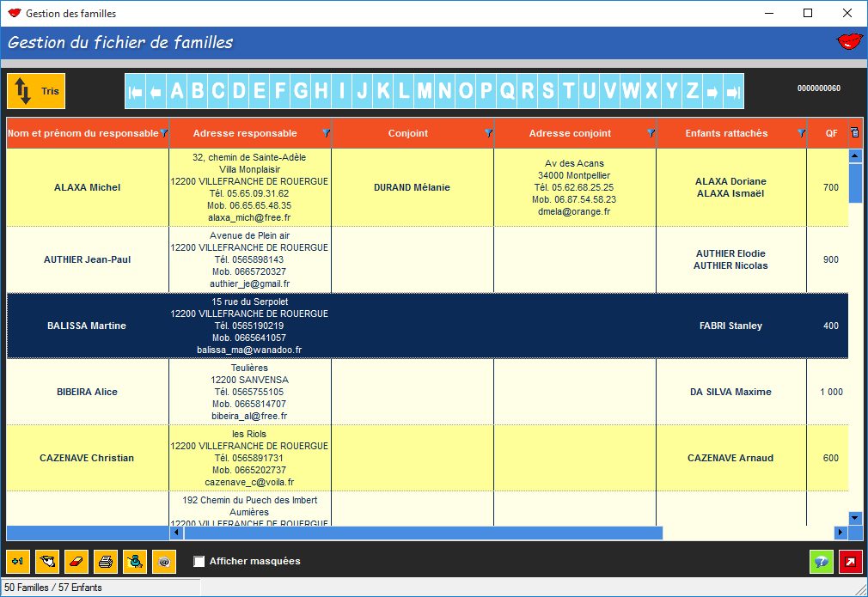Image resolution: width=868 pixels, height=597 pixels.
Task: Click the horizontal scrollbar thumb
Action: click(421, 533)
